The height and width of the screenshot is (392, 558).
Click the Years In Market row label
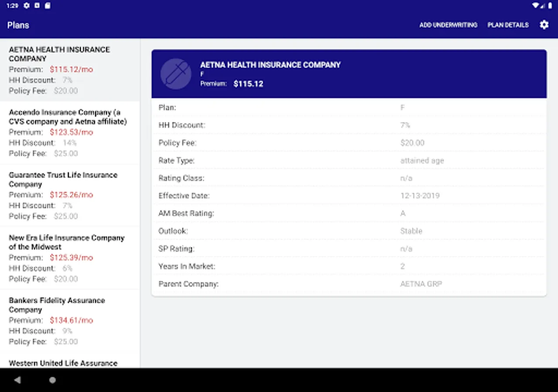tap(187, 266)
